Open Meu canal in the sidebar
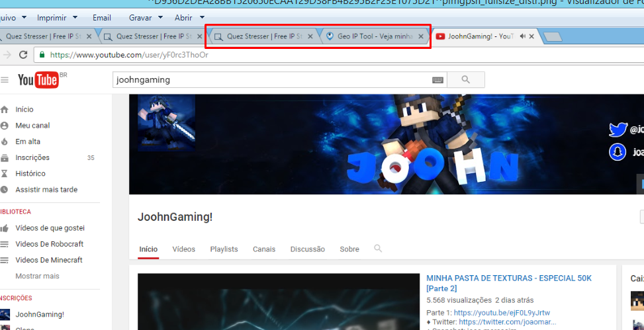644x330 pixels. (32, 125)
